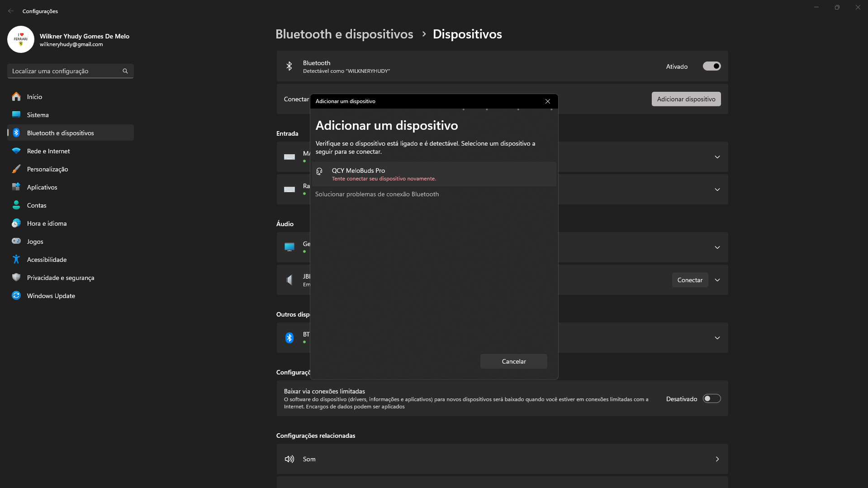Image resolution: width=868 pixels, height=488 pixels.
Task: Click Cancelar in the add device dialog
Action: (x=514, y=361)
